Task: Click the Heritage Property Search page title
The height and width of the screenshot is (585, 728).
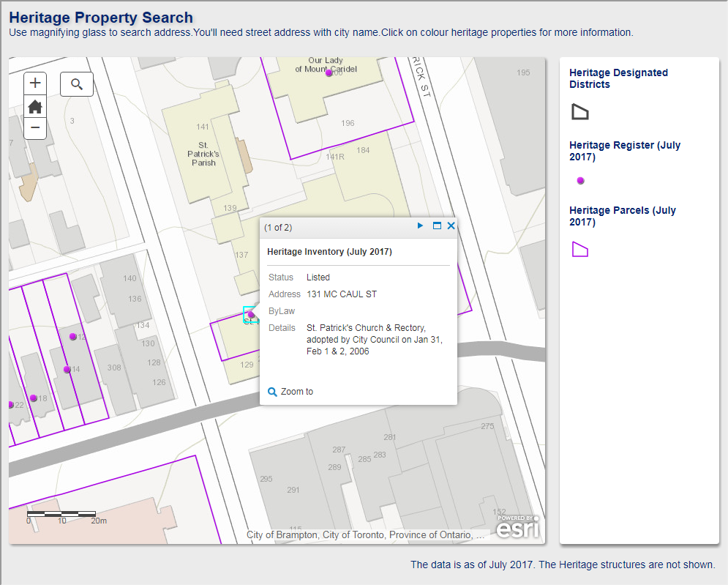Action: (x=101, y=17)
